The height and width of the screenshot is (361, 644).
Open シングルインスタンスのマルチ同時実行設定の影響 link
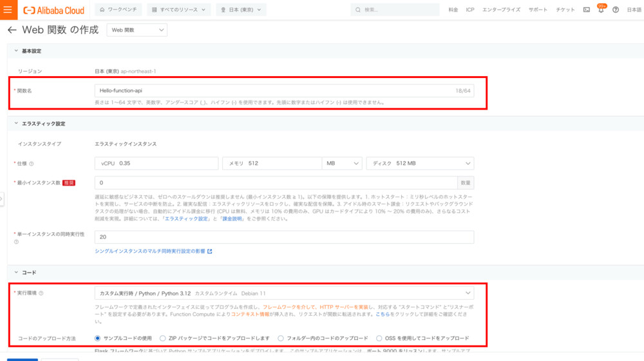pyautogui.click(x=150, y=251)
